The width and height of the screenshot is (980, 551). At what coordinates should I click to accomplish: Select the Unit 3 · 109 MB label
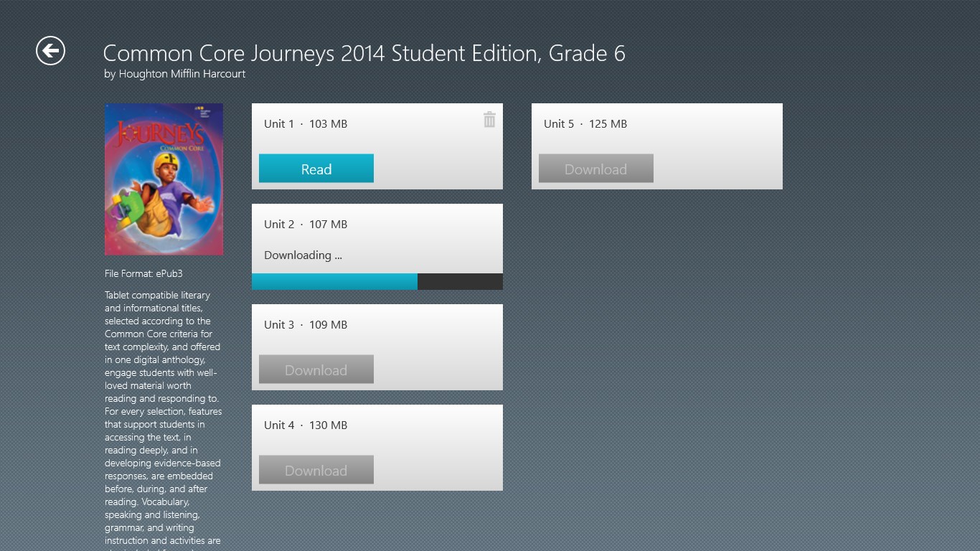coord(306,324)
